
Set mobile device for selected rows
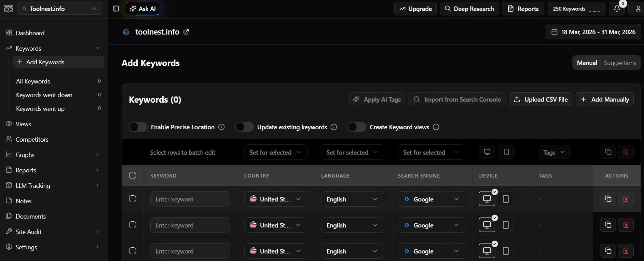click(x=507, y=152)
